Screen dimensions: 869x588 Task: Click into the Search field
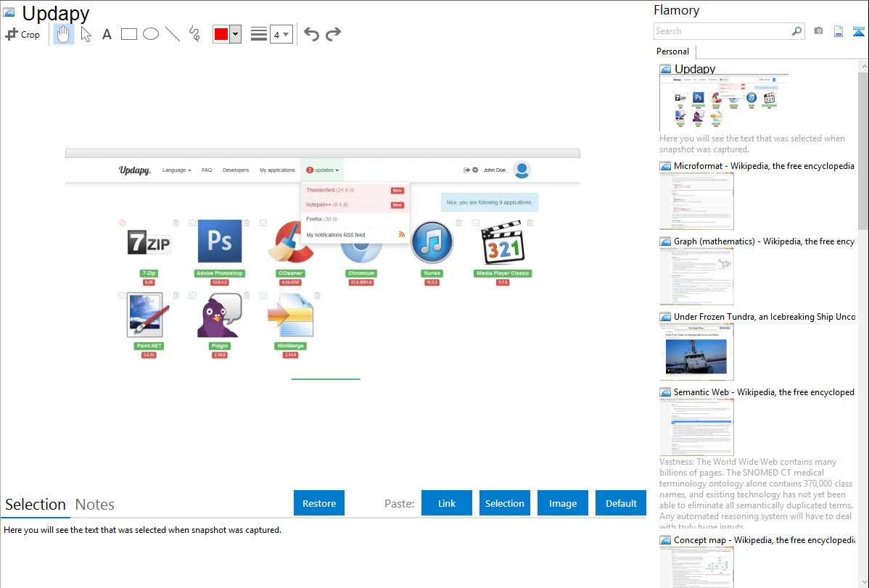722,31
